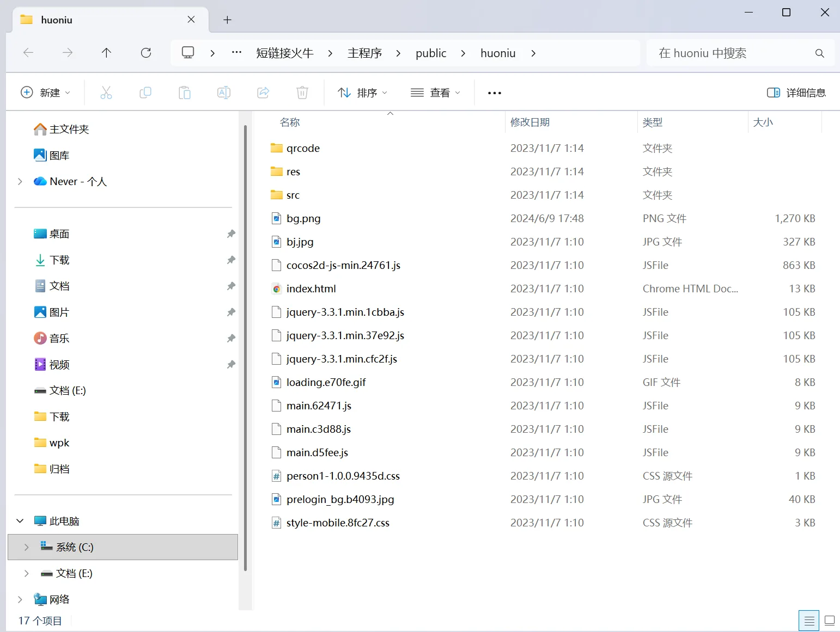Show hidden breadcrumb path with ellipsis

[236, 53]
